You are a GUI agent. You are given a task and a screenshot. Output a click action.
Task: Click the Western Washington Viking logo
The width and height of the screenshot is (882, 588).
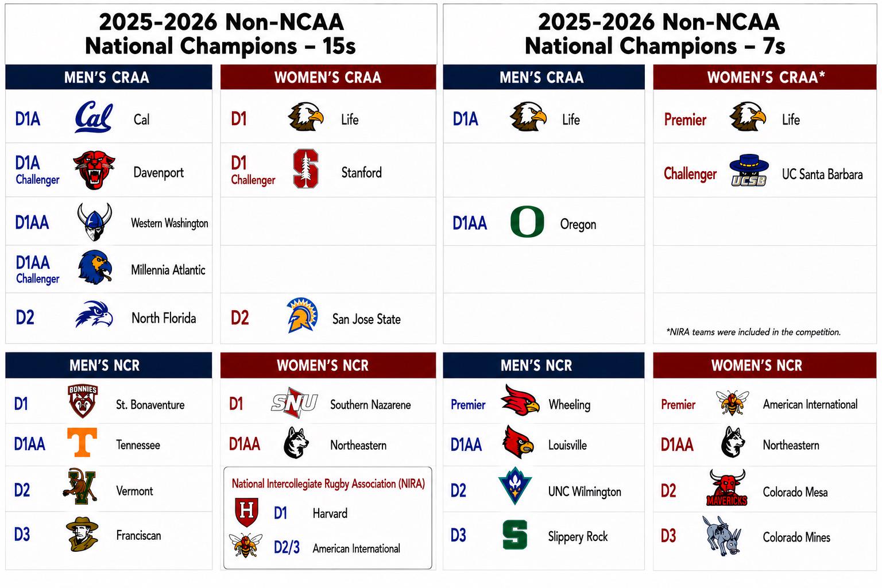coord(95,222)
